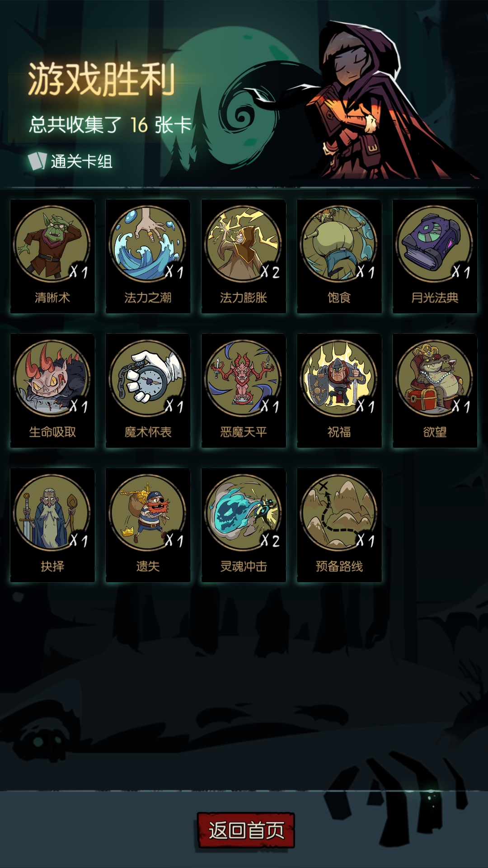Click the 返回首页 red button
Viewport: 488px width, 868px height.
click(x=246, y=830)
